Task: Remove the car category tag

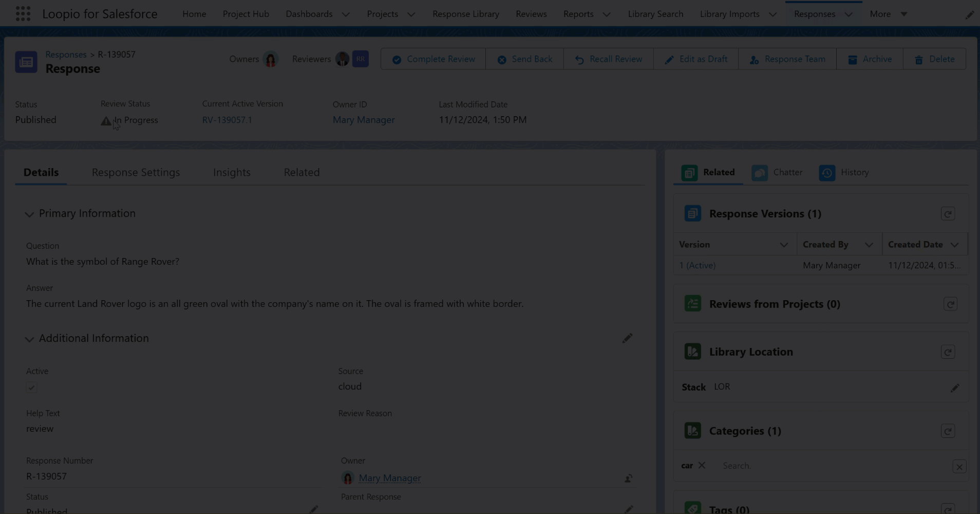Action: pos(702,465)
